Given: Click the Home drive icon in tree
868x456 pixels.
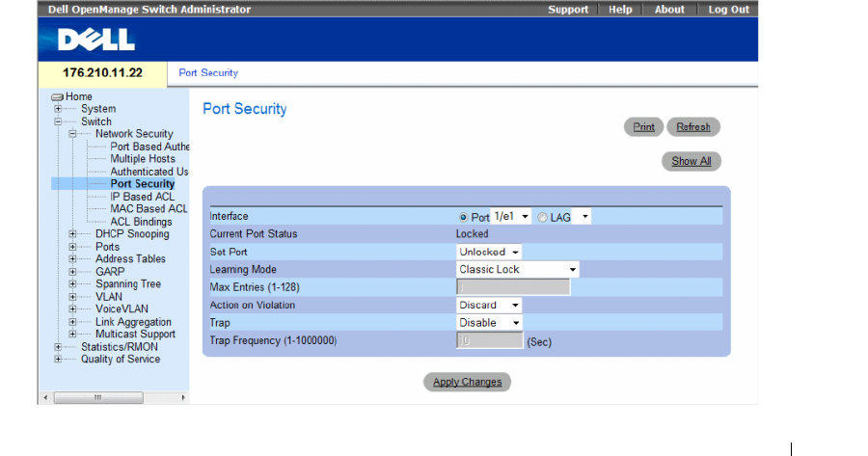Looking at the screenshot, I should click(57, 96).
